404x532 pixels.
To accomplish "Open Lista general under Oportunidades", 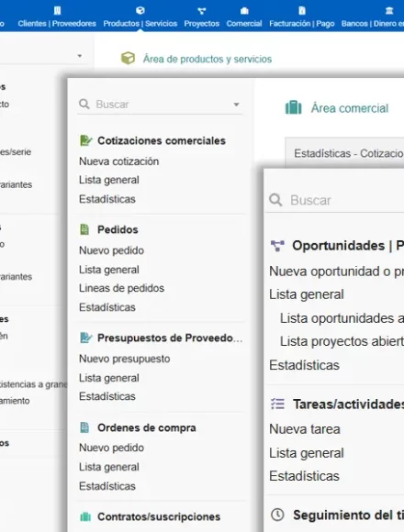I will coord(307,294).
